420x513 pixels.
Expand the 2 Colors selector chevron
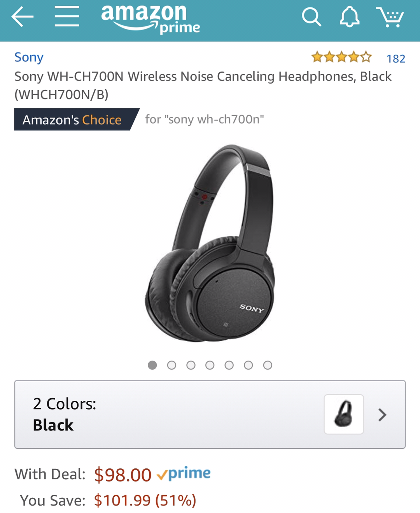pos(382,415)
